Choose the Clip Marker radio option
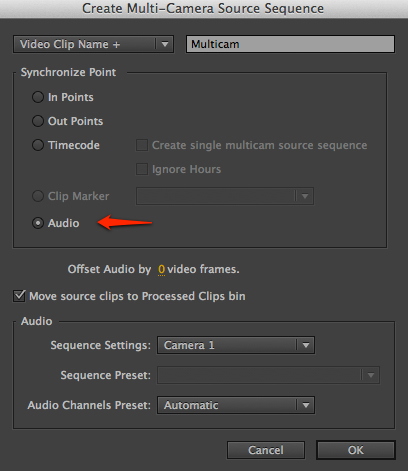 [38, 196]
